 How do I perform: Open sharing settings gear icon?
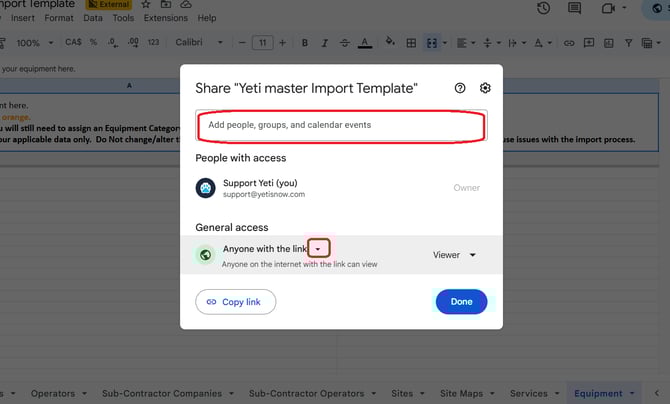(x=485, y=88)
